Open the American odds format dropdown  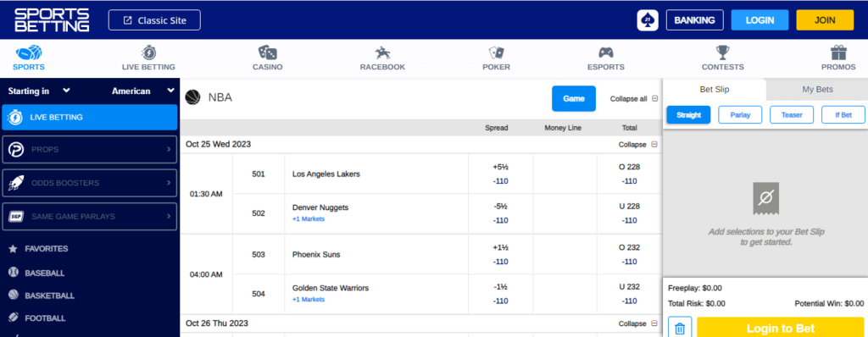tap(142, 91)
